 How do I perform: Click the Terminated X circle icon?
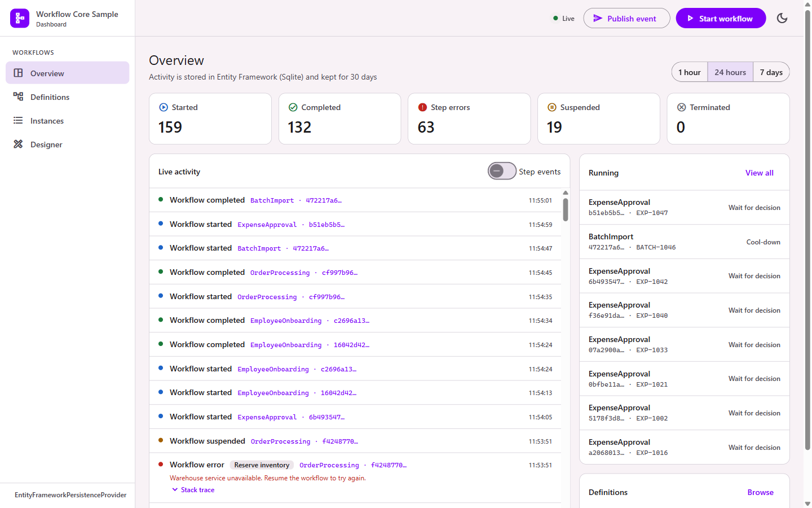681,107
